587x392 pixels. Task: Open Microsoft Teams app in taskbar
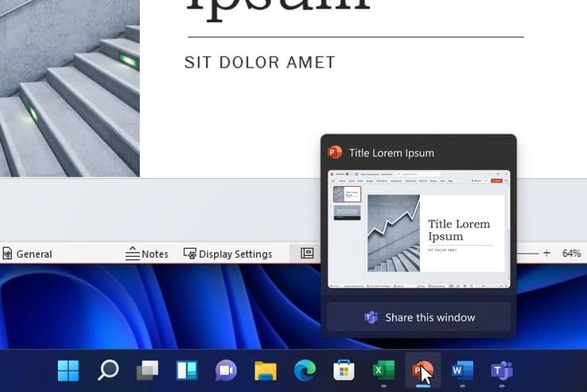pyautogui.click(x=501, y=371)
